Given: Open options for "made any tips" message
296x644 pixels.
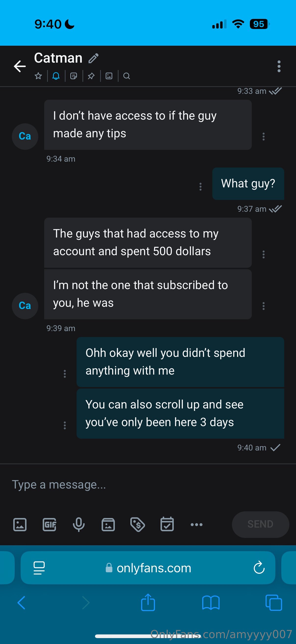Looking at the screenshot, I should tap(263, 137).
